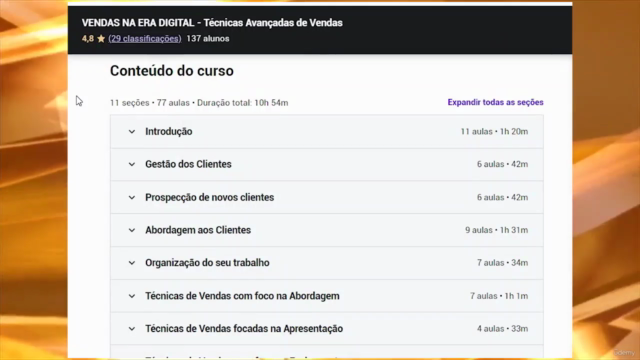The image size is (640, 360).
Task: Click the '7 aulas • 34m' text
Action: pyautogui.click(x=502, y=262)
